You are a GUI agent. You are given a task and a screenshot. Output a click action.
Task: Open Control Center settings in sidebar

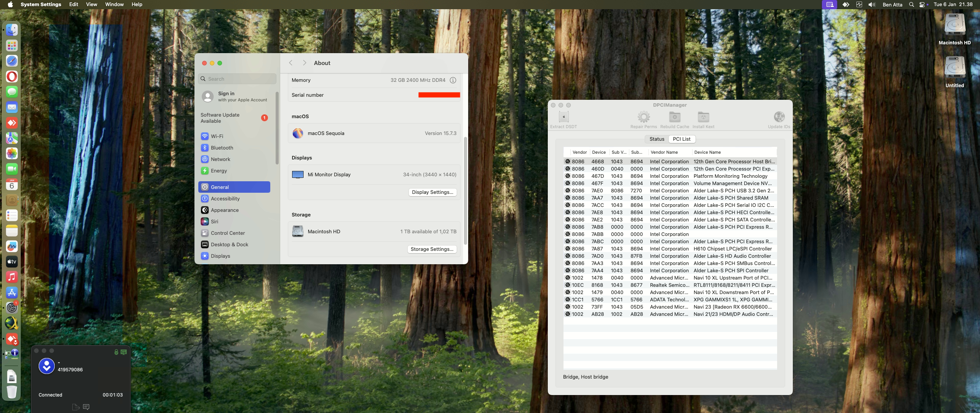(x=234, y=233)
